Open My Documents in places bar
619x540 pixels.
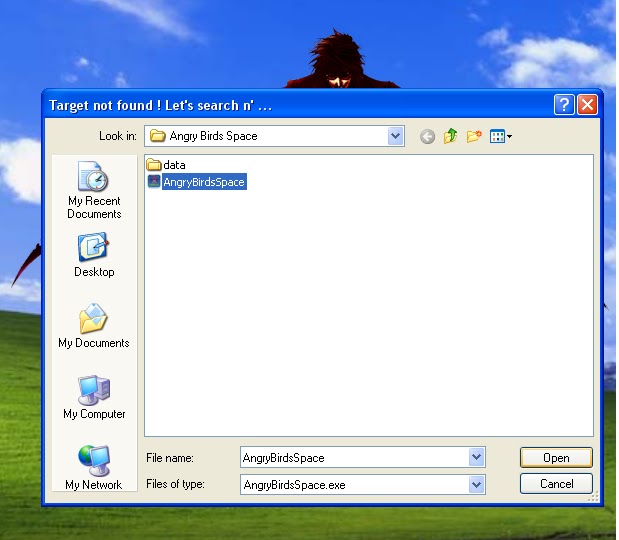point(94,326)
